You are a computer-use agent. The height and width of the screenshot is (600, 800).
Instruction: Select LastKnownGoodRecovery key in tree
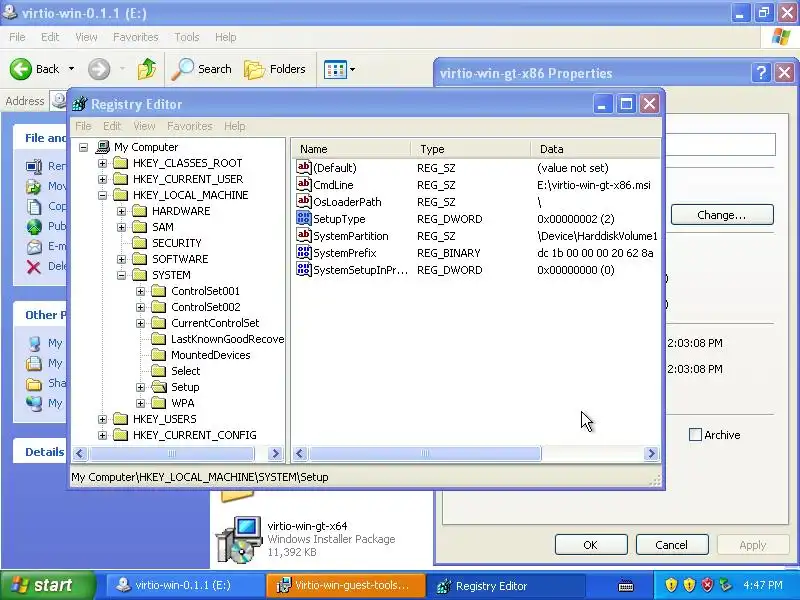pos(227,339)
